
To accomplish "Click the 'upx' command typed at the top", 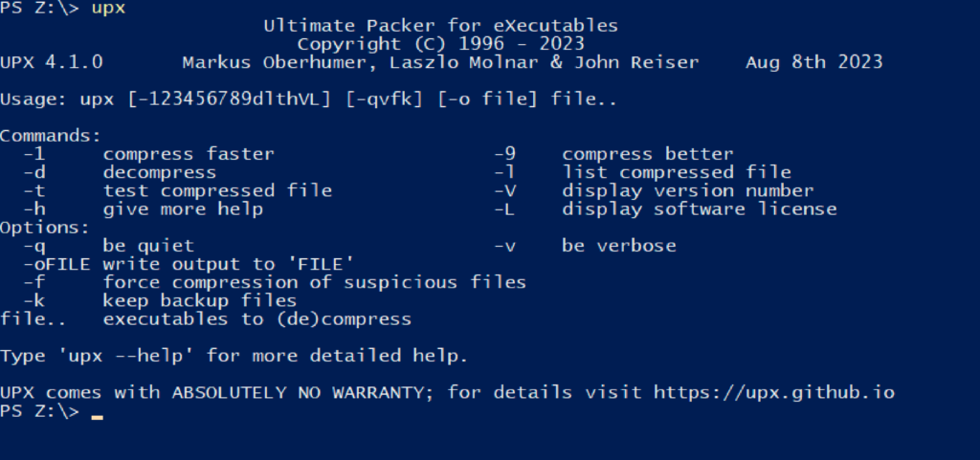I will tap(107, 9).
